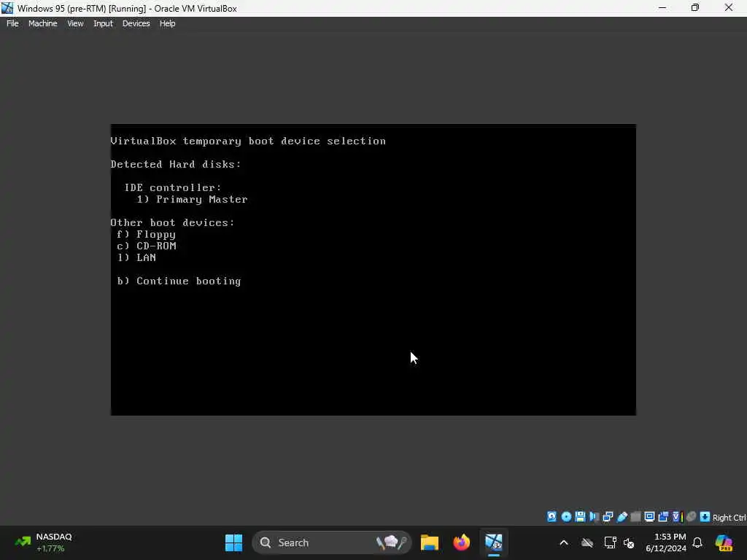Launch Firefox from the taskbar
This screenshot has height=560, width=747.
tap(461, 542)
